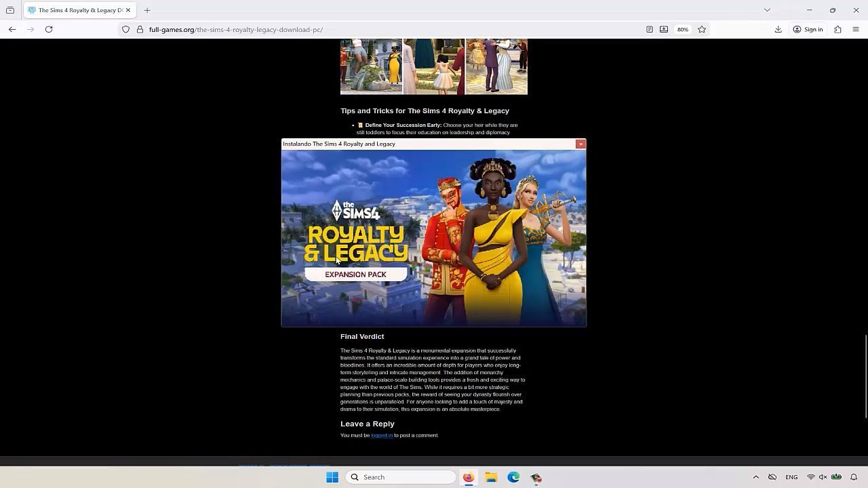The height and width of the screenshot is (488, 868).
Task: Click the site padlock security icon
Action: tap(140, 29)
